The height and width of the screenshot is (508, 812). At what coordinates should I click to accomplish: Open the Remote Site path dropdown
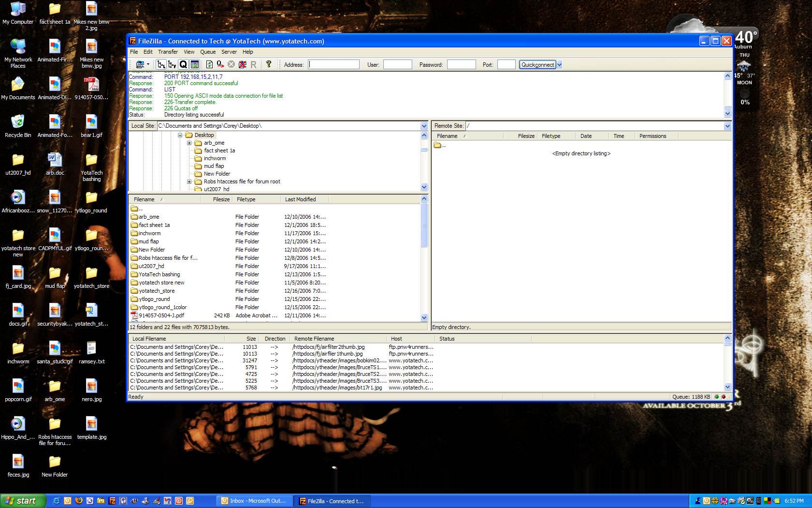pyautogui.click(x=727, y=126)
